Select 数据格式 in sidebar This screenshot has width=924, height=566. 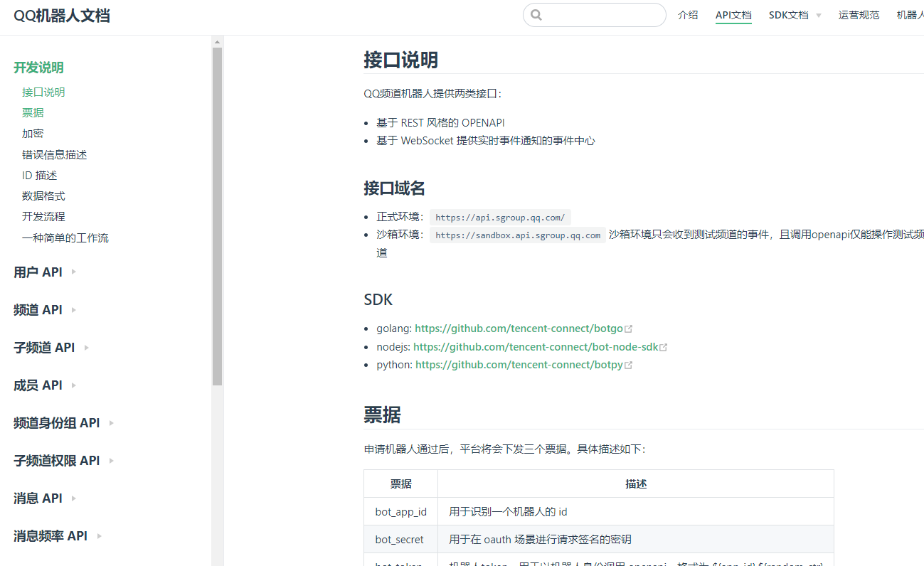(43, 196)
